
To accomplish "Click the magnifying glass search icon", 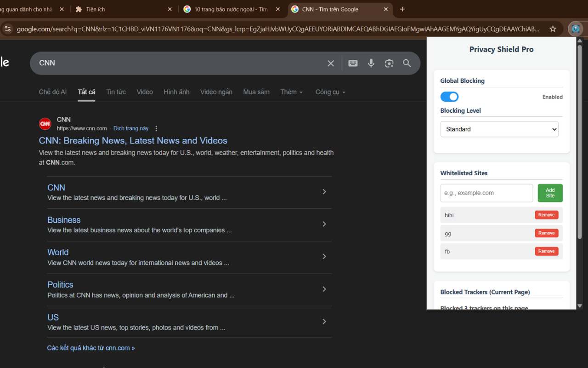I will (407, 63).
